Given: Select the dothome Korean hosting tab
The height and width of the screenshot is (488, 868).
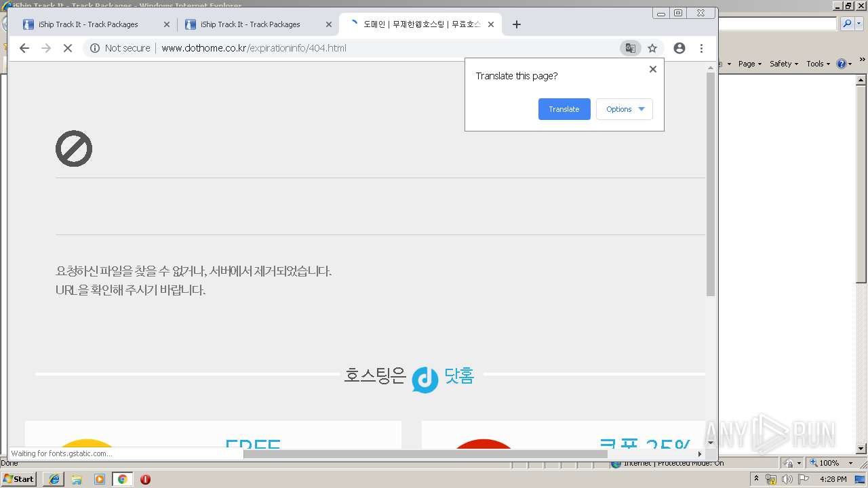Looking at the screenshot, I should 420,24.
